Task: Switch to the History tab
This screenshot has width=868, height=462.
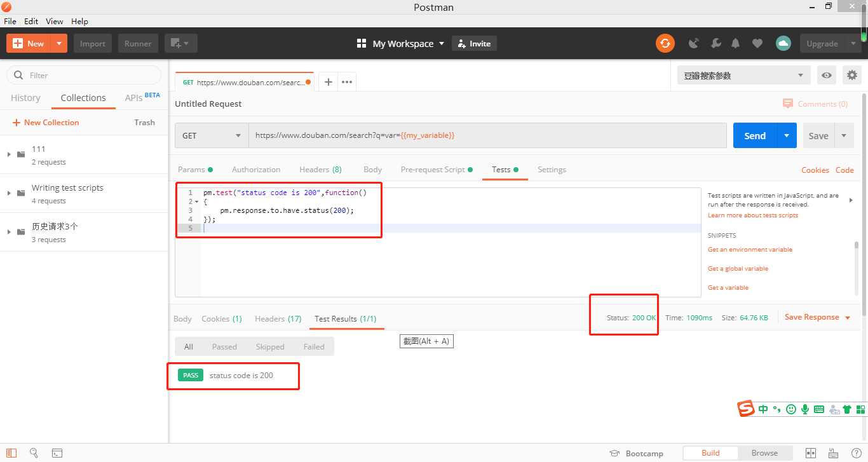Action: point(25,98)
